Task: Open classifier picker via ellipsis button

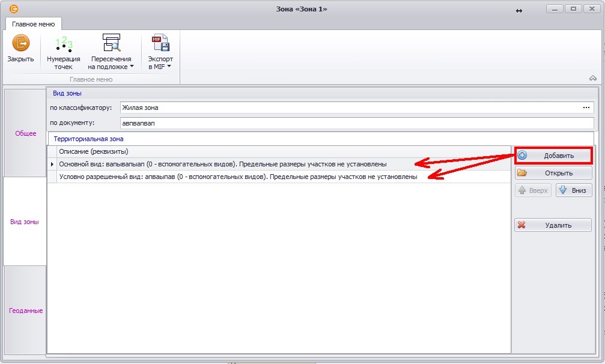Action: [586, 108]
